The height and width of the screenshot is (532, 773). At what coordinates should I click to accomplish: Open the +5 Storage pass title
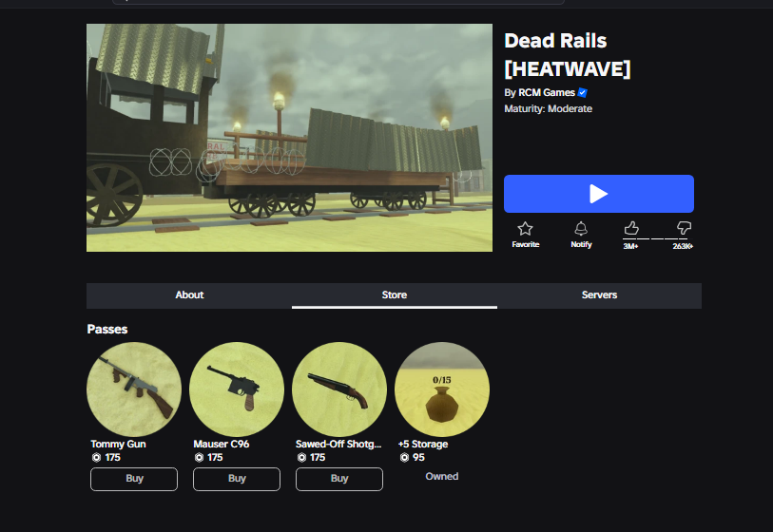[423, 444]
